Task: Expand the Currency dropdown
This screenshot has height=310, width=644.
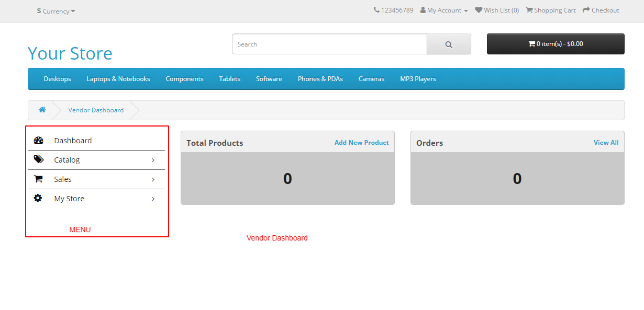Action: (x=55, y=11)
